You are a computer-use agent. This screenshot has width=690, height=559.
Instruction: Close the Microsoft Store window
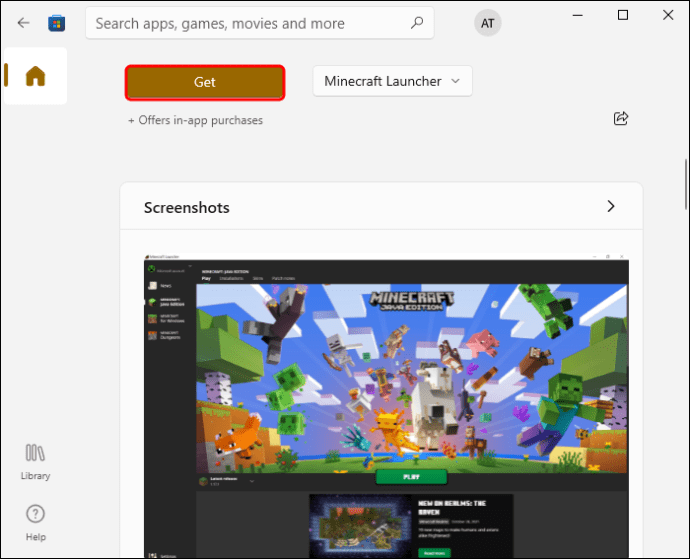click(668, 15)
